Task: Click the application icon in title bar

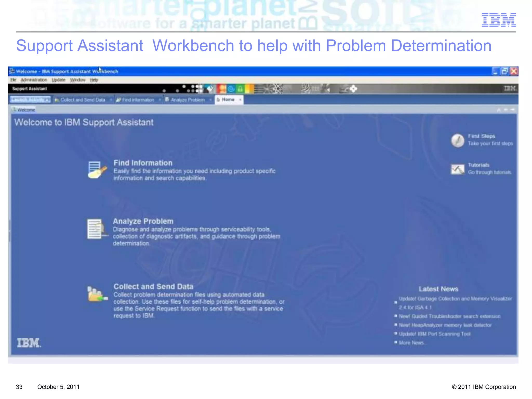Action: pos(12,71)
